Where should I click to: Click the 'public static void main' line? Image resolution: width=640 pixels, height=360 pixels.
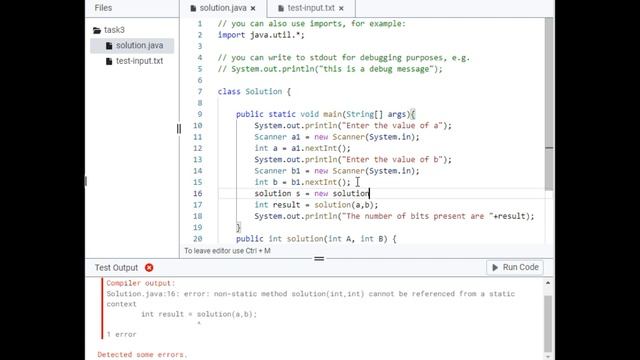pos(325,114)
